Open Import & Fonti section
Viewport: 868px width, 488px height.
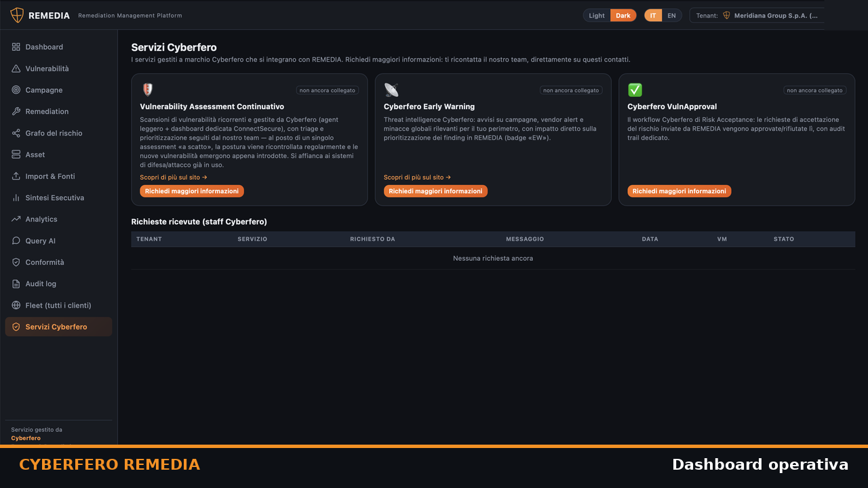click(x=58, y=176)
